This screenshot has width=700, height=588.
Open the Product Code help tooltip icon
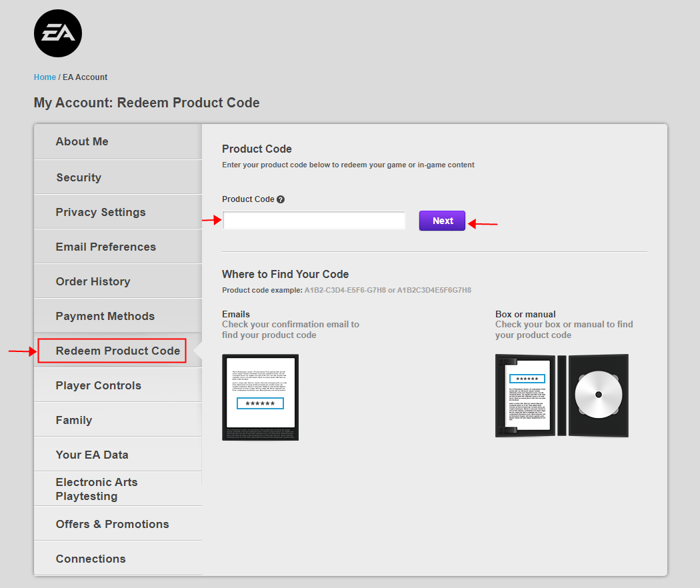pos(281,199)
